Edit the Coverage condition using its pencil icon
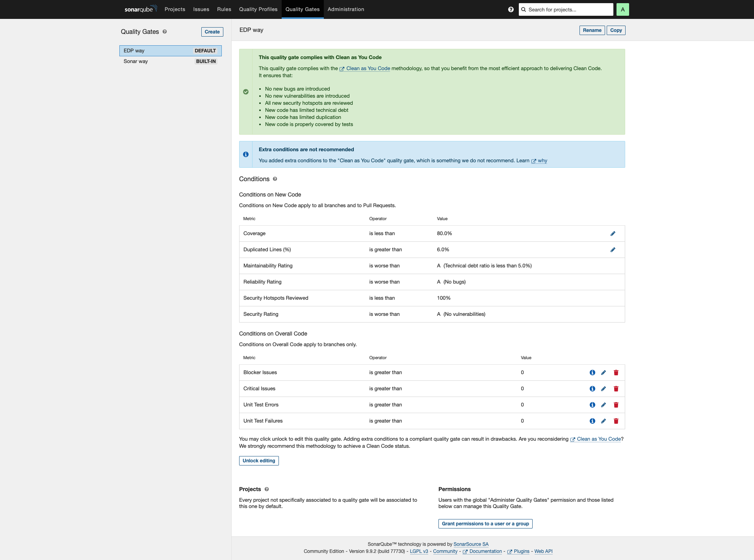 coord(613,234)
